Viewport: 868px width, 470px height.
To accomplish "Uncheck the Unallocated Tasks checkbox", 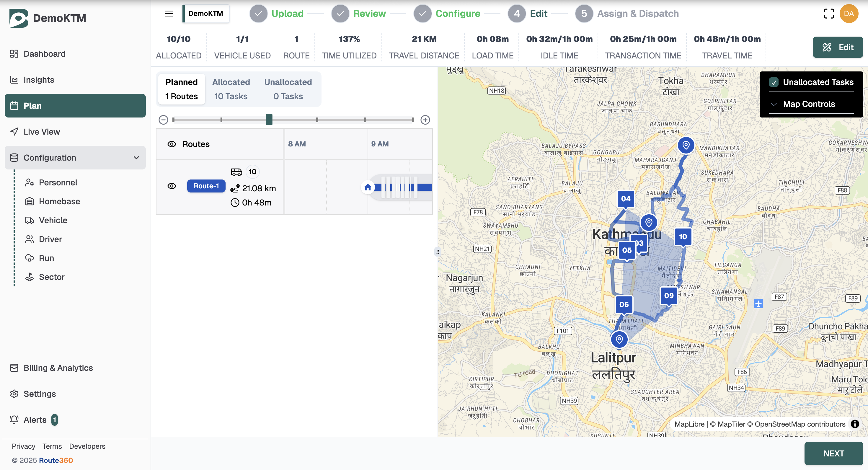I will [774, 82].
